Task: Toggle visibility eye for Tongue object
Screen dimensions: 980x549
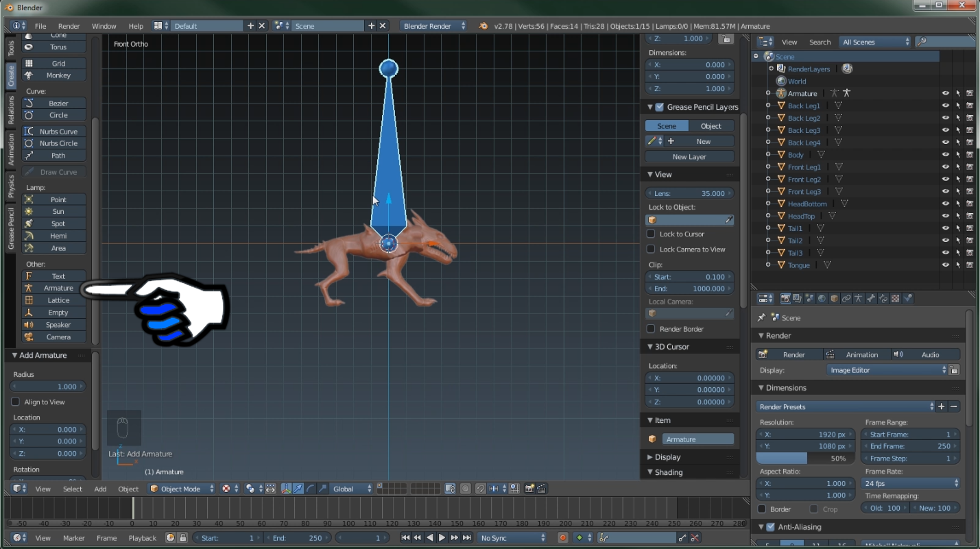Action: pyautogui.click(x=946, y=265)
